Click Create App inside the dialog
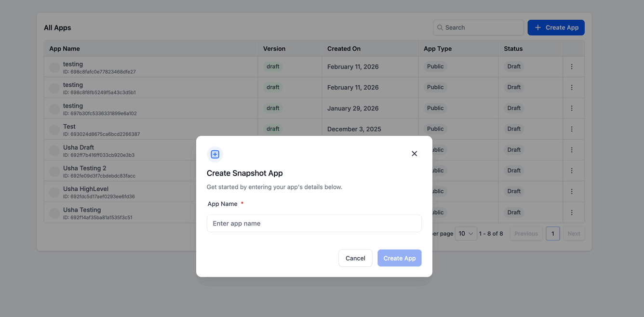 pos(399,258)
